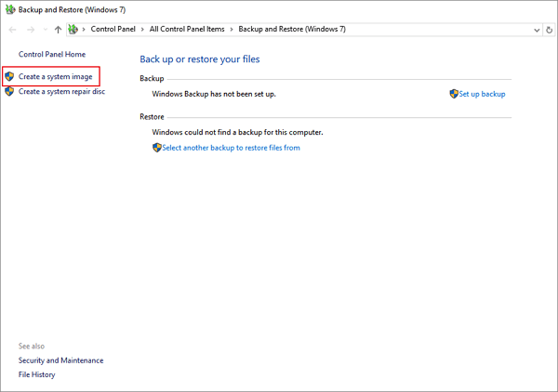This screenshot has height=392, width=558.
Task: Click shield icon beside system repair disc
Action: click(9, 91)
